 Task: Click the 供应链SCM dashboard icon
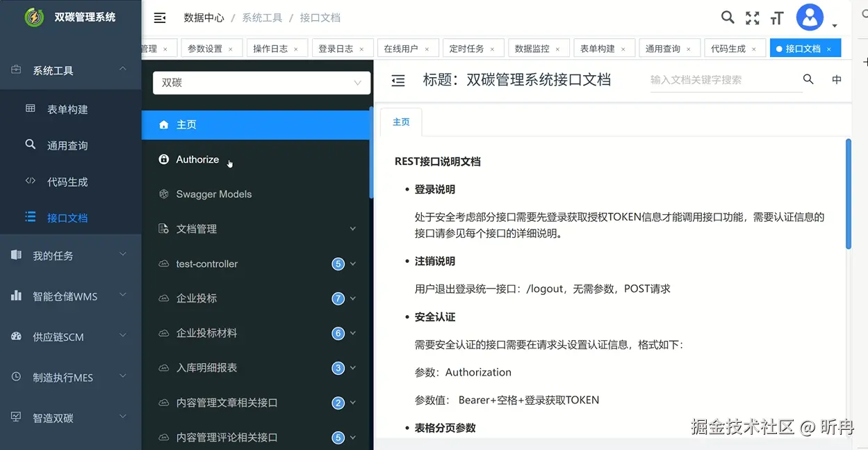17,336
